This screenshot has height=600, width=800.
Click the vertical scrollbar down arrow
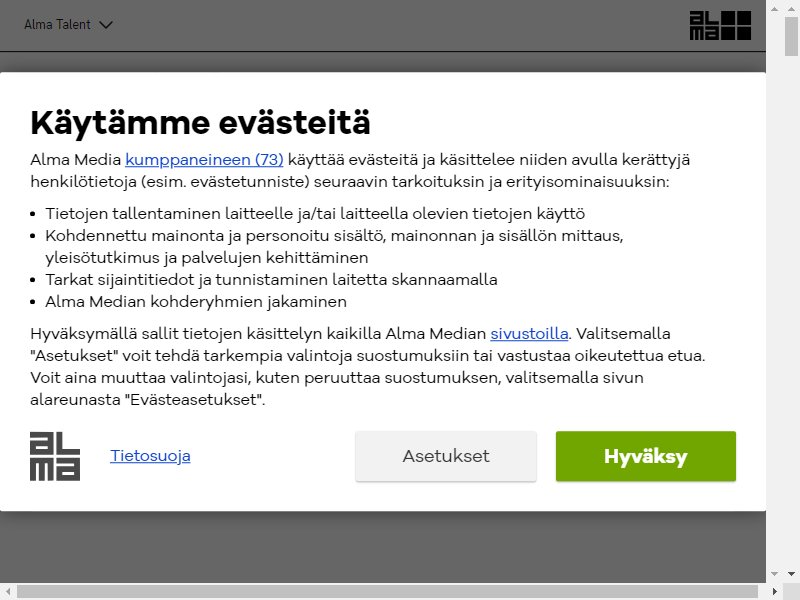point(791,574)
